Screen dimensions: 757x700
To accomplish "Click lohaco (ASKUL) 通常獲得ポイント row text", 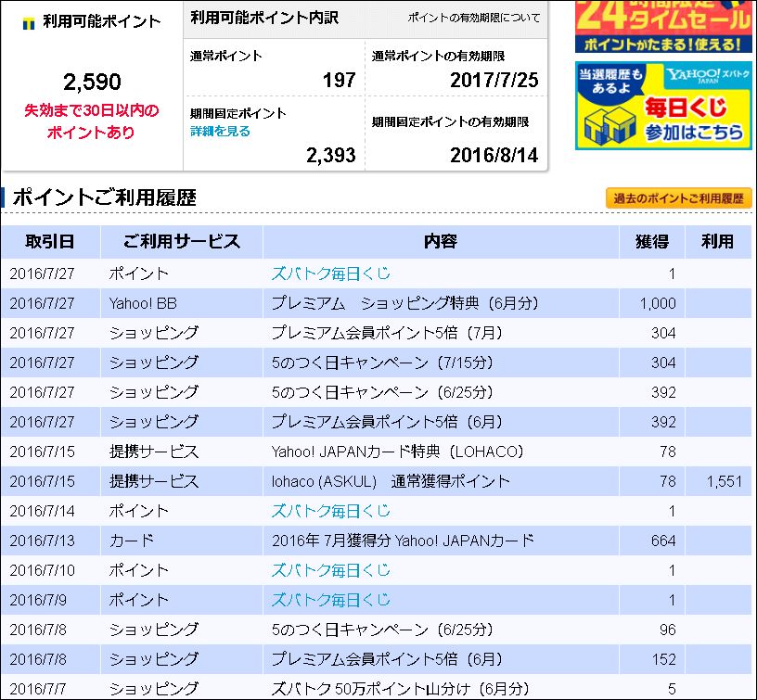I will (391, 481).
